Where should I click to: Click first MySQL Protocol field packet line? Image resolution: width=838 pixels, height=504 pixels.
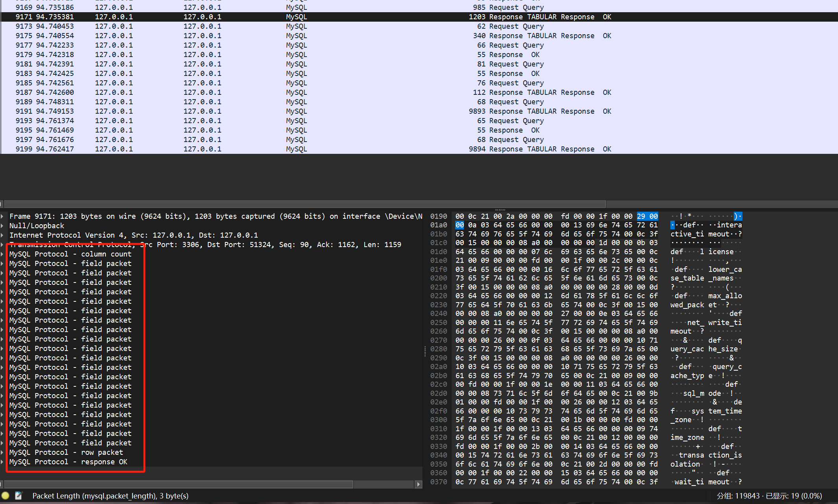(70, 264)
